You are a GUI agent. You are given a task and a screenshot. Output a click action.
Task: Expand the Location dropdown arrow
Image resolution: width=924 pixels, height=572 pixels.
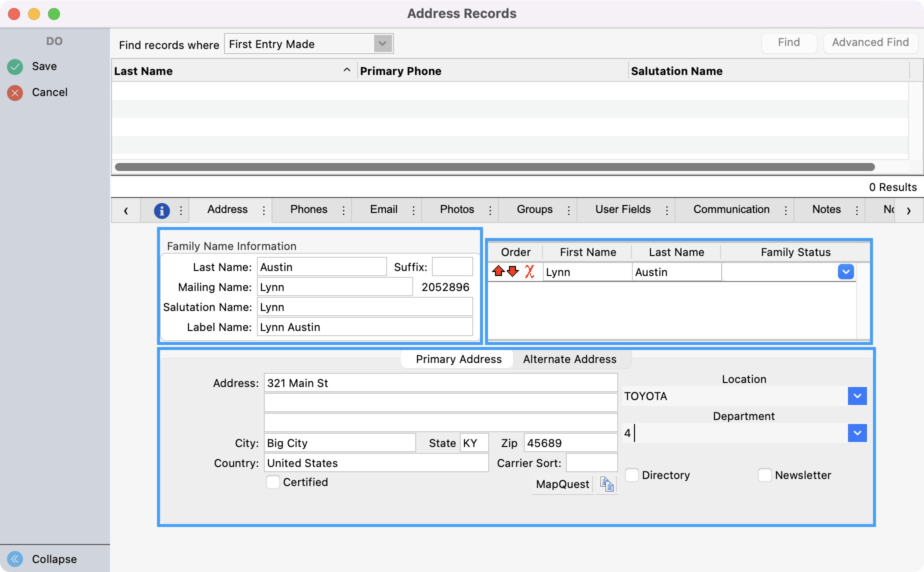tap(857, 396)
